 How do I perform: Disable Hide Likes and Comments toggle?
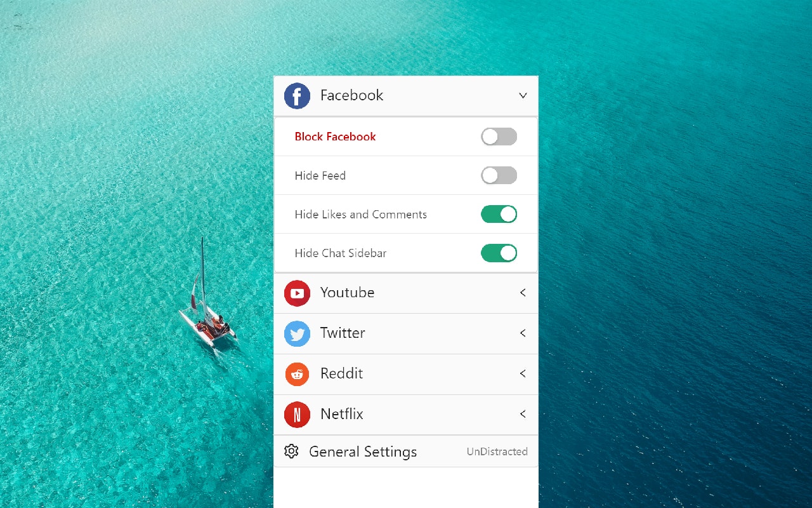coord(499,214)
